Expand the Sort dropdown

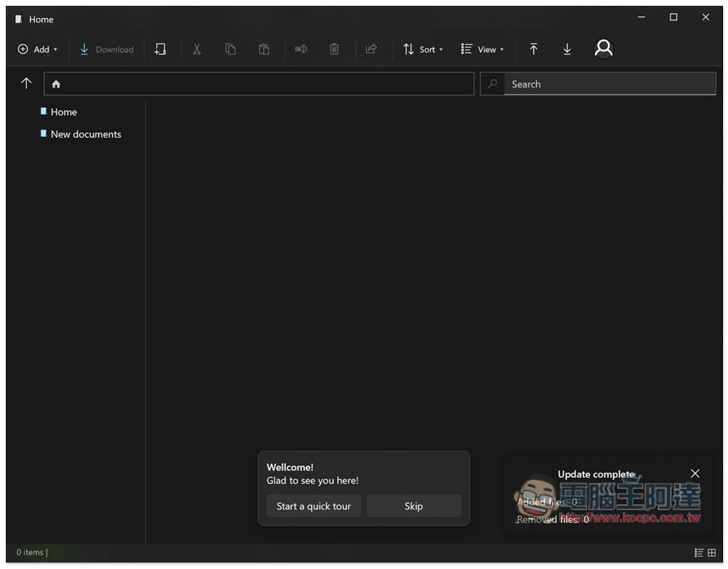coord(423,50)
